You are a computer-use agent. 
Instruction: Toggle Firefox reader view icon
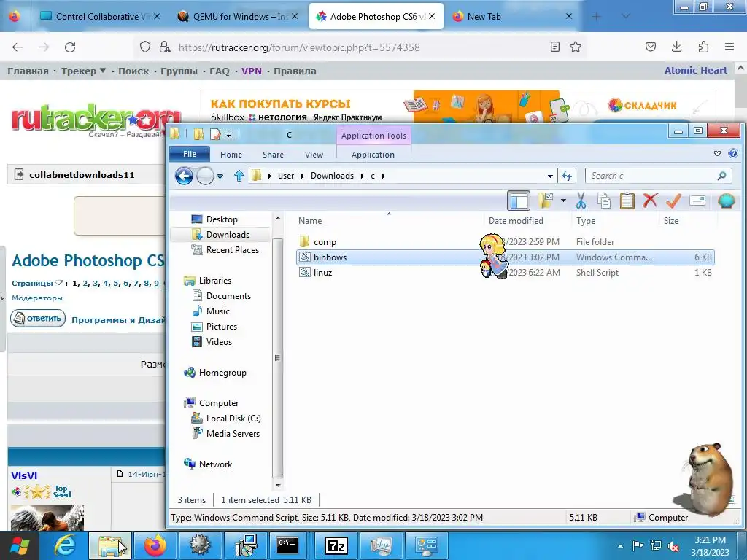[554, 47]
